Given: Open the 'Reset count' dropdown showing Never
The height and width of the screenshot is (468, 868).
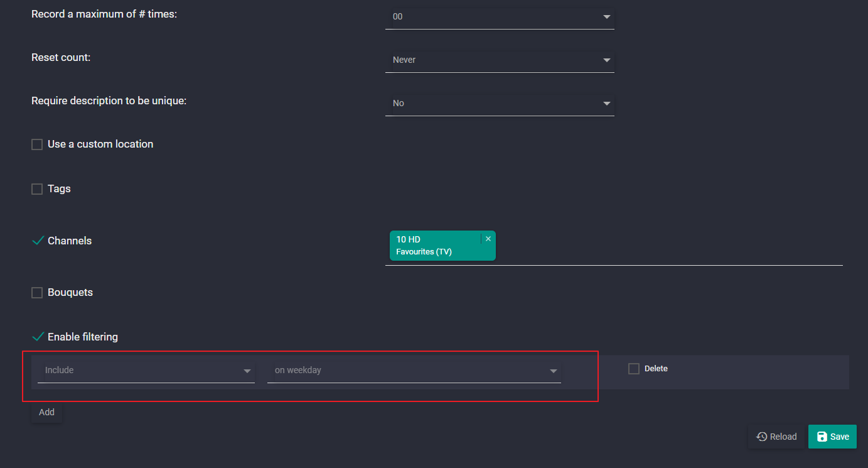Looking at the screenshot, I should click(x=500, y=60).
